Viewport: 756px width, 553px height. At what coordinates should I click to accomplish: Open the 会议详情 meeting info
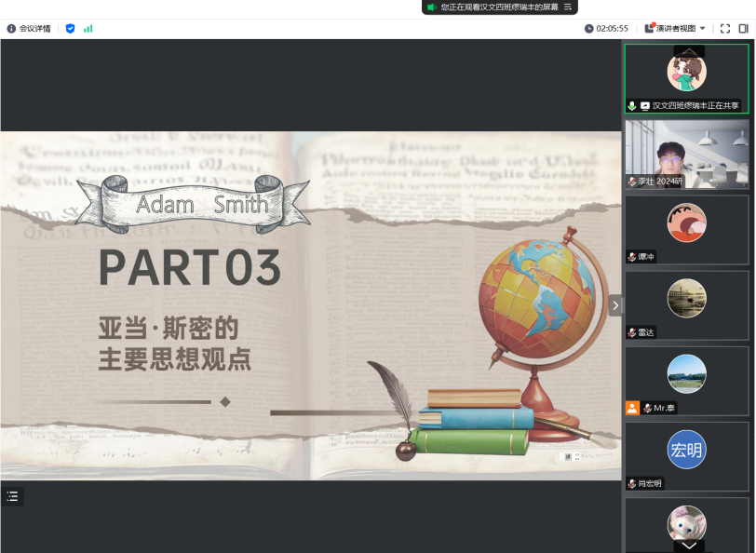coord(29,29)
